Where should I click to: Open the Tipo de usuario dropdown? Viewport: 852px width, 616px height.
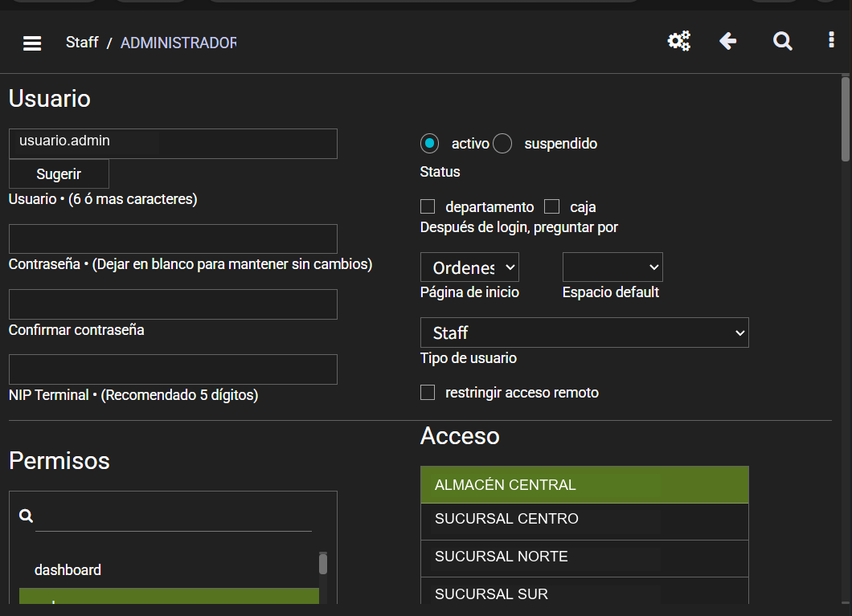pos(584,332)
